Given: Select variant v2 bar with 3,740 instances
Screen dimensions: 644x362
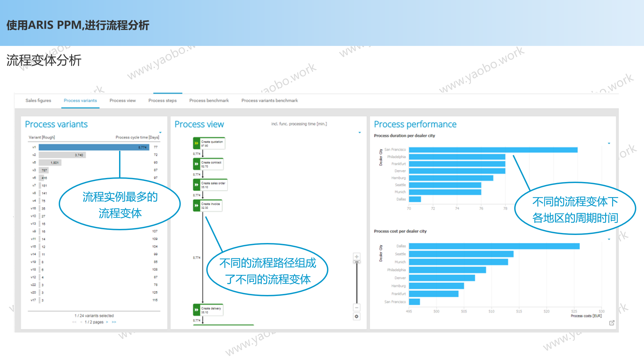Looking at the screenshot, I should coord(62,155).
